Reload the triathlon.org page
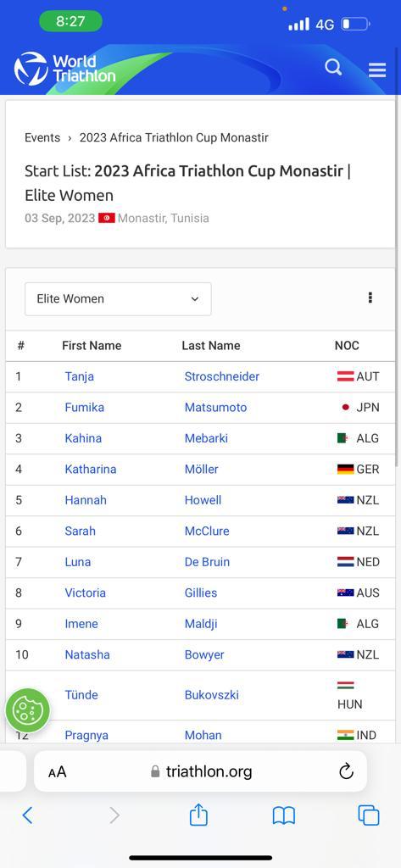 [x=346, y=771]
